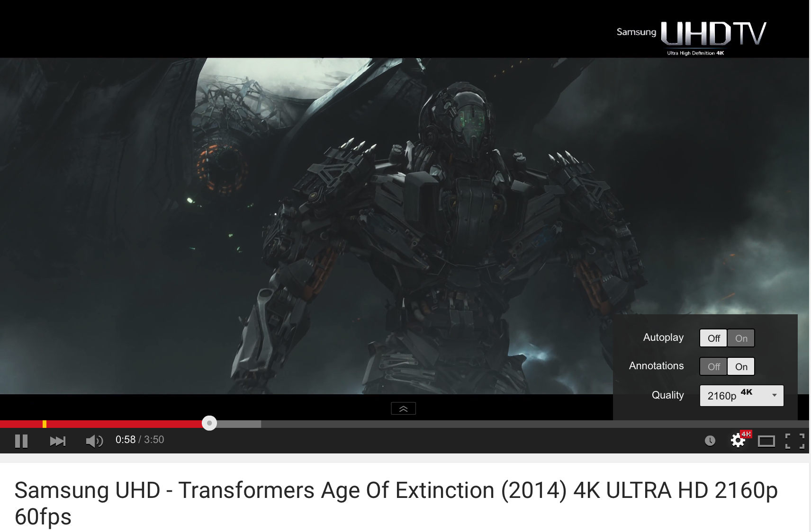Click the video title text
Image resolution: width=811 pixels, height=532 pixels.
tap(396, 503)
